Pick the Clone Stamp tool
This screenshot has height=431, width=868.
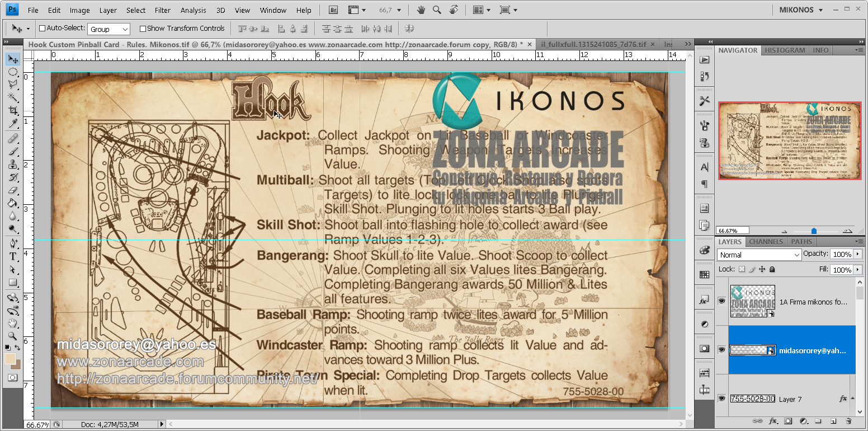(13, 165)
